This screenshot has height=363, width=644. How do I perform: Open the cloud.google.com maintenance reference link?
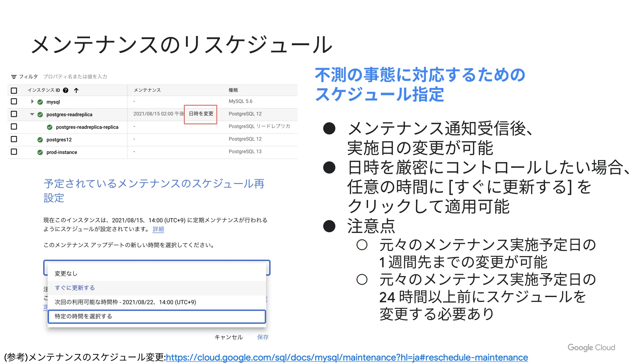point(347,357)
